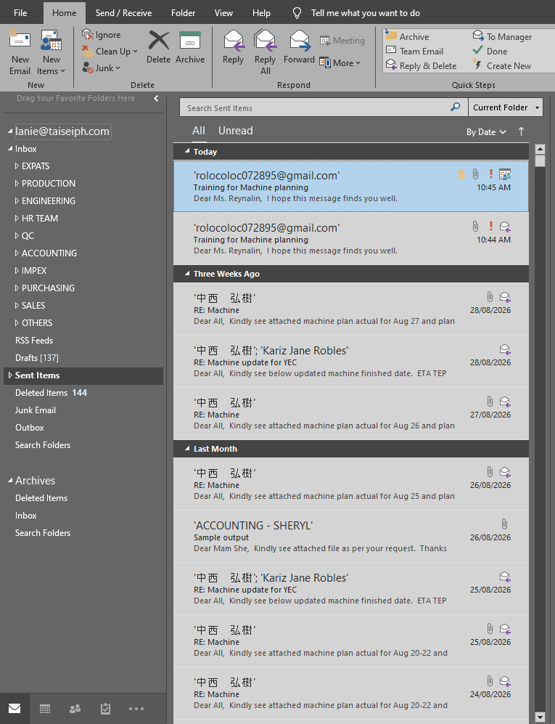Delete the selected message
555x724 pixels.
pos(158,47)
